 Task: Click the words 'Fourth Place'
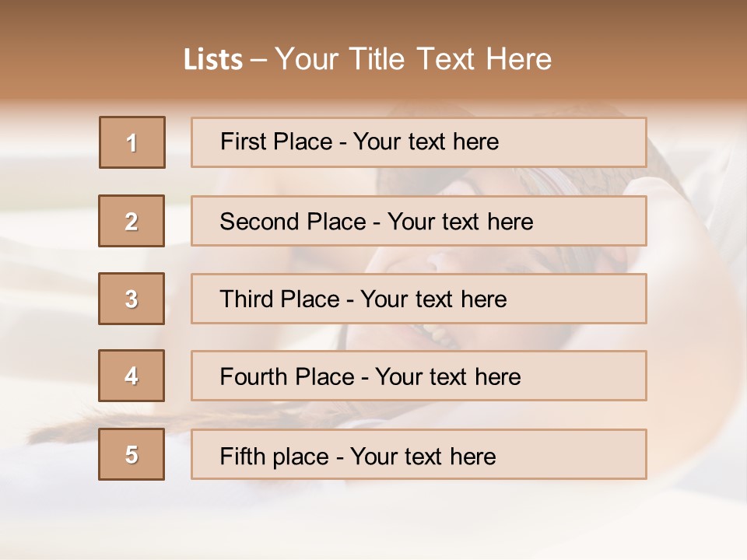point(287,377)
